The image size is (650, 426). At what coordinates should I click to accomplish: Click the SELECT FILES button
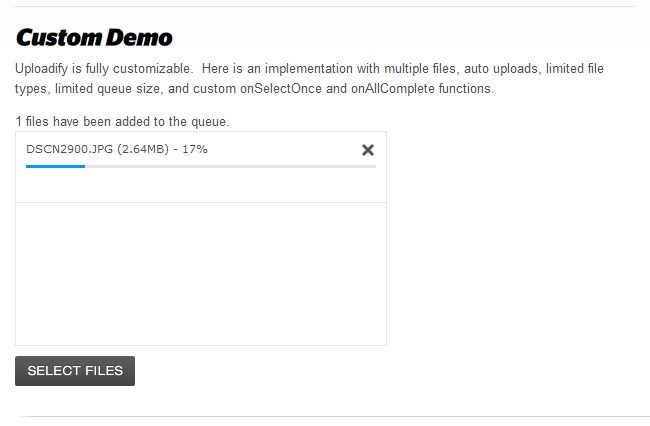point(75,371)
